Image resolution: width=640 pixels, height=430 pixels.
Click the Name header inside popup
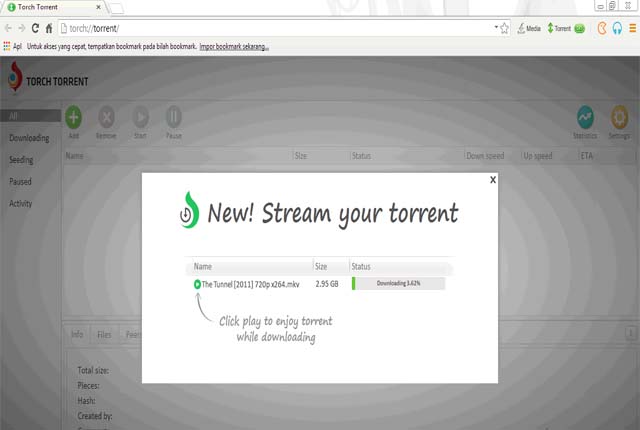pyautogui.click(x=202, y=266)
